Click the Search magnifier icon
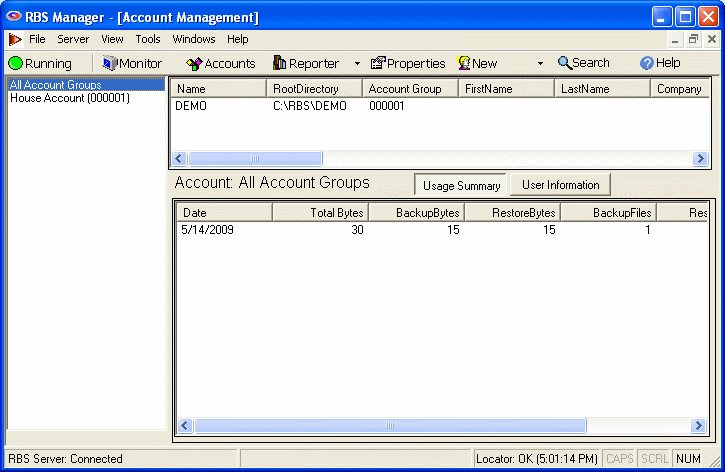The height and width of the screenshot is (472, 725). click(565, 63)
